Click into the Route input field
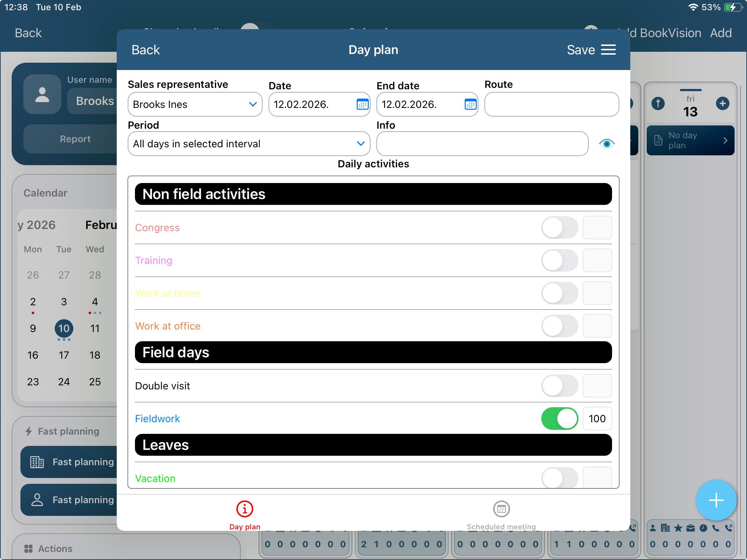Viewport: 747px width, 560px height. coord(551,105)
